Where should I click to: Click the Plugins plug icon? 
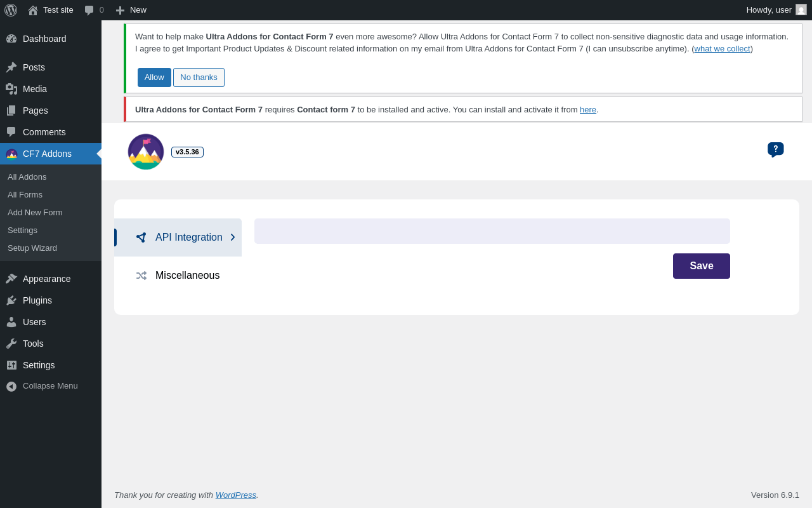point(11,300)
